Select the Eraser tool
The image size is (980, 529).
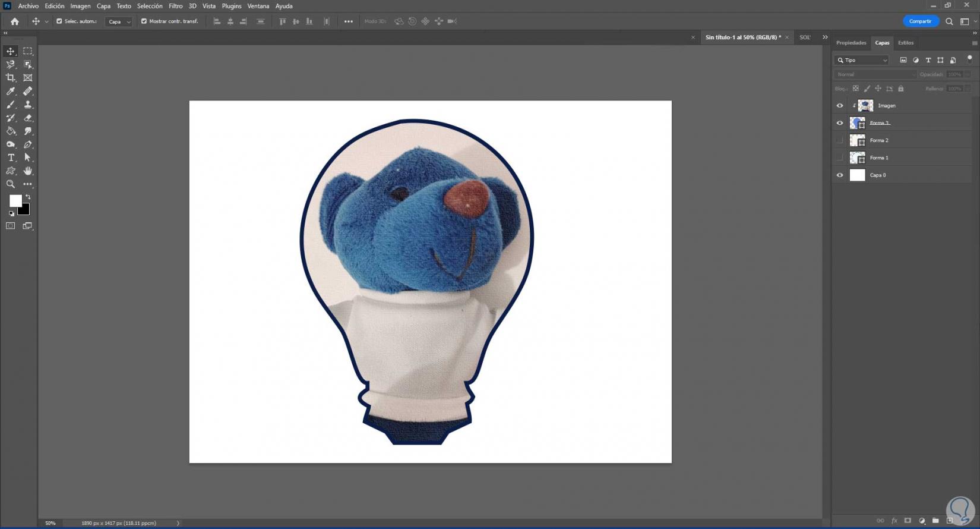coord(28,118)
